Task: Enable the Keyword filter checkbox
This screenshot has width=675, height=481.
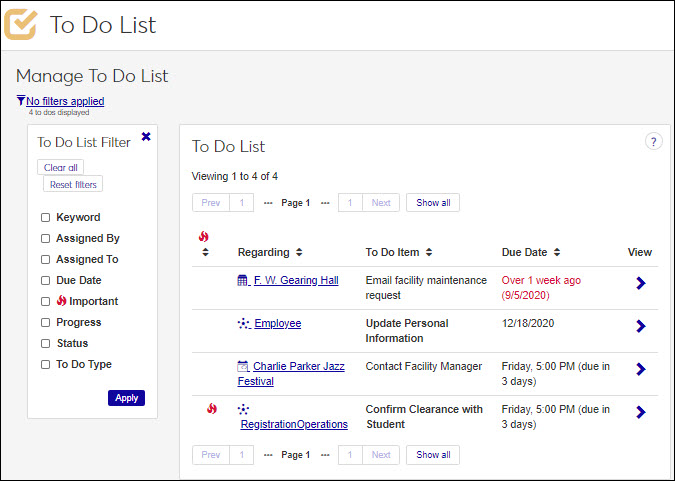Action: [45, 218]
